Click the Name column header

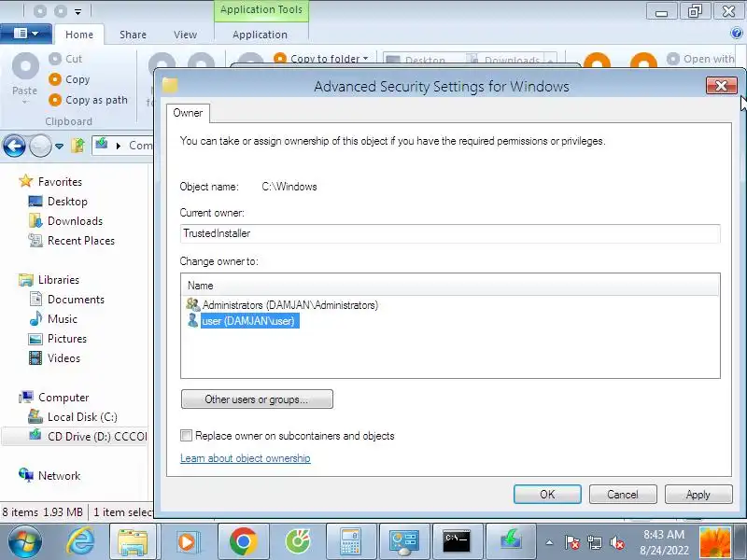click(450, 286)
